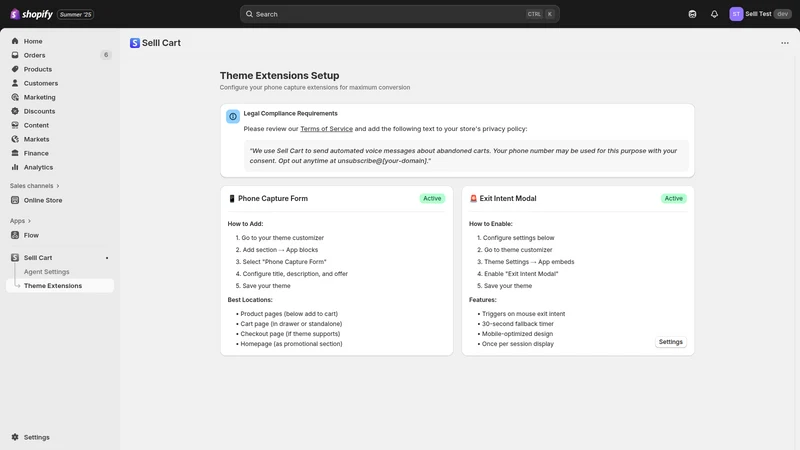
Task: Click "Homepage (as promotional section)" item
Action: (x=291, y=344)
